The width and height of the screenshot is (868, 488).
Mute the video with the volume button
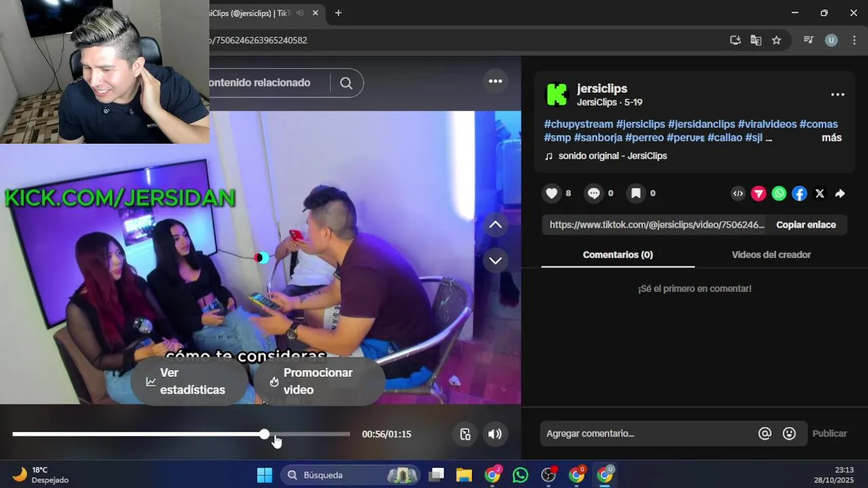[495, 434]
